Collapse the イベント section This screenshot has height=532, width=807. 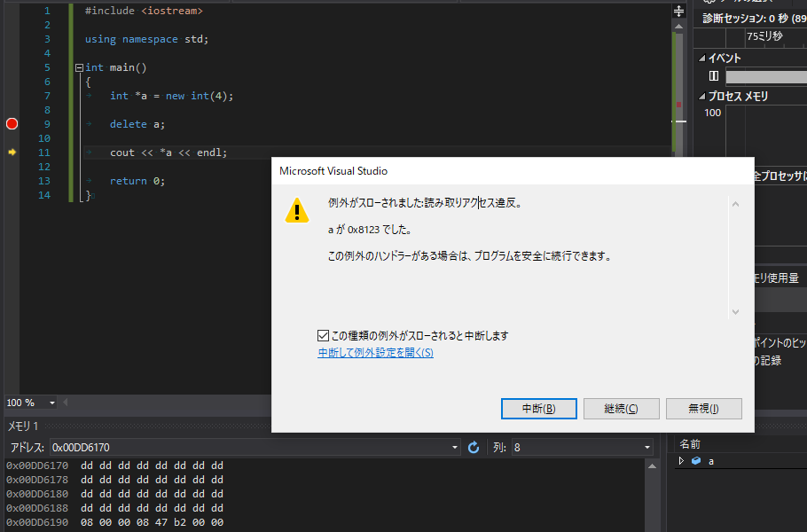coord(701,59)
